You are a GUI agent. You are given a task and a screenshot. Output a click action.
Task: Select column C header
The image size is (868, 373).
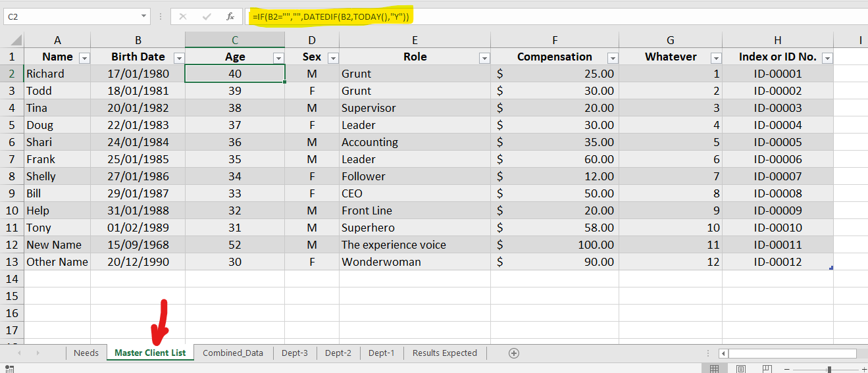[235, 40]
